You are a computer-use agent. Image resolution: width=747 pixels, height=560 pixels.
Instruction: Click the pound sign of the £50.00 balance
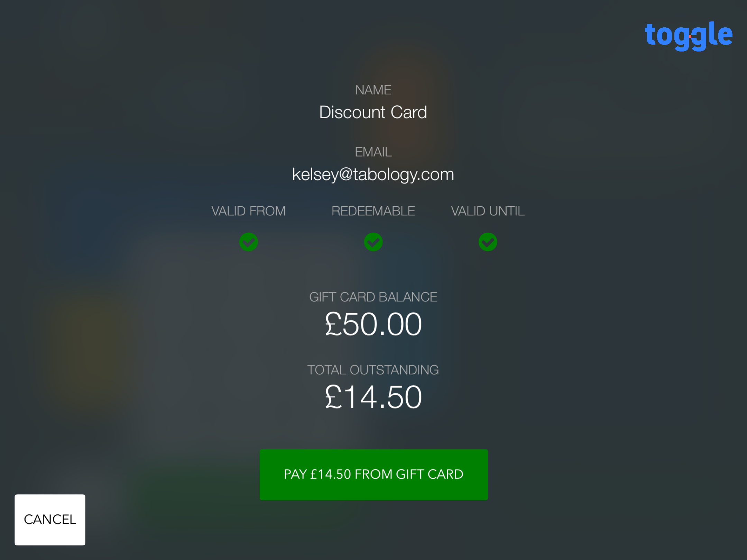(x=333, y=324)
